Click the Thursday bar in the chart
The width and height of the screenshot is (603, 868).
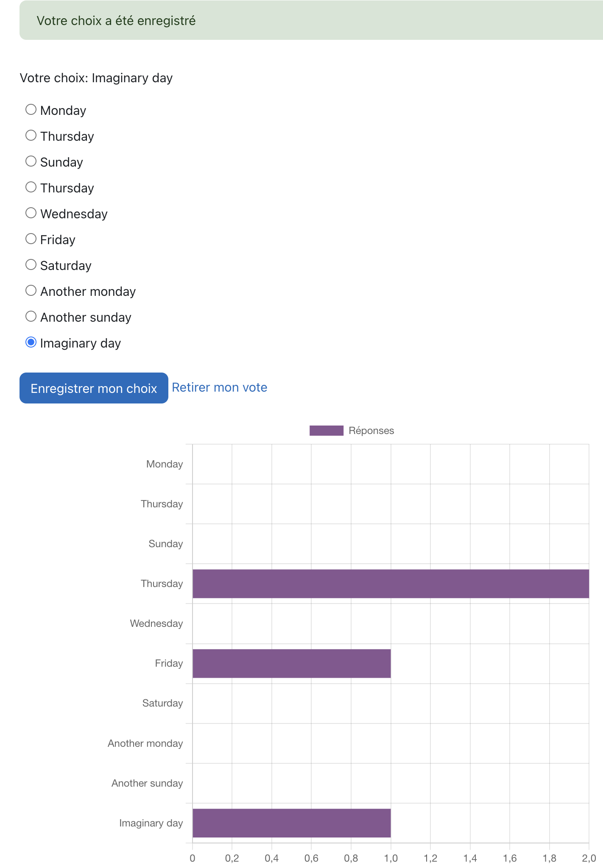391,584
